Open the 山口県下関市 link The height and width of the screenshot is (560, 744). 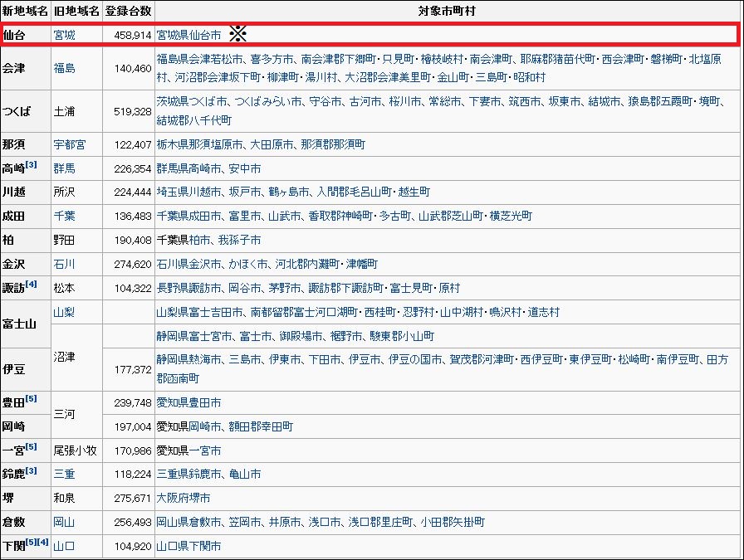[x=188, y=547]
